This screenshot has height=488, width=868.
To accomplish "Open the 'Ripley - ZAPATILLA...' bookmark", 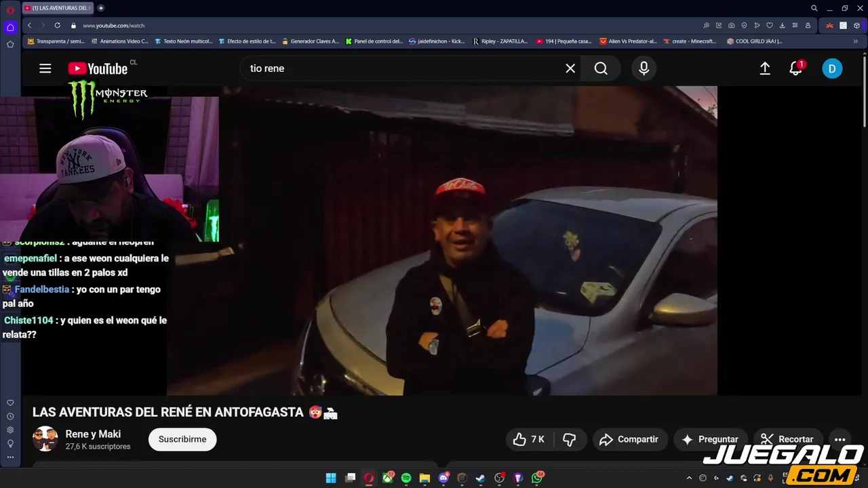I will coord(500,41).
